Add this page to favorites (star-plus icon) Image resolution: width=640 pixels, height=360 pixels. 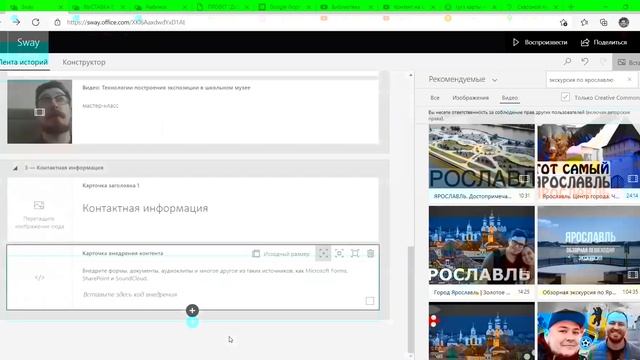point(564,23)
